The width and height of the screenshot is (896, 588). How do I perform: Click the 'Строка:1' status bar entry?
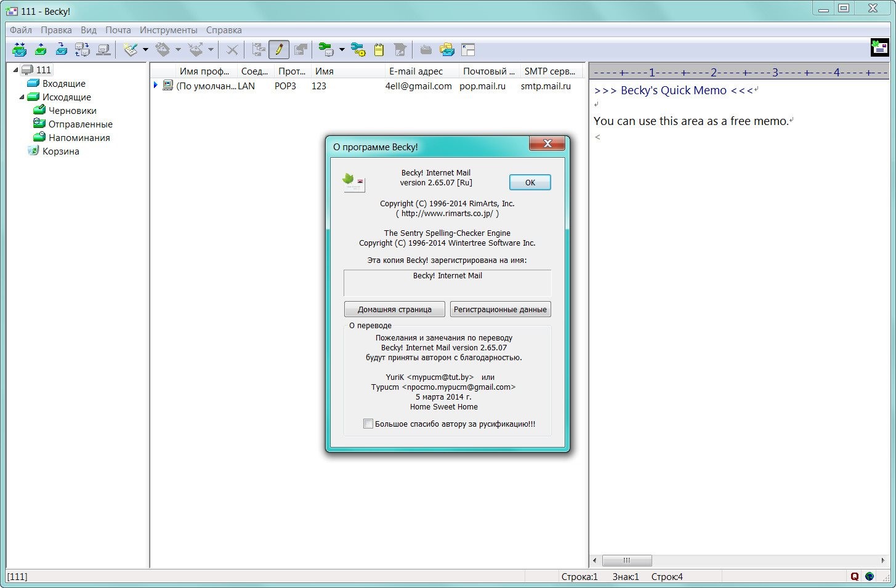579,576
